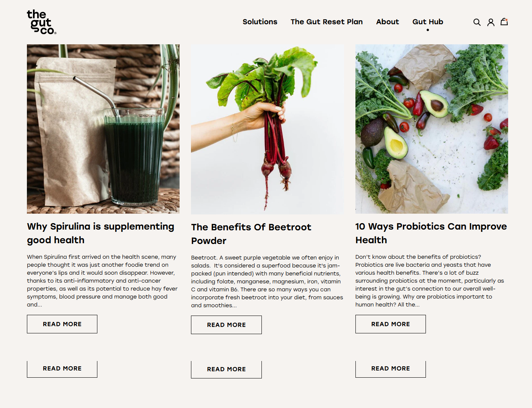Open 'The Benefits Of Beetroot Powder' title
The height and width of the screenshot is (408, 532).
251,234
